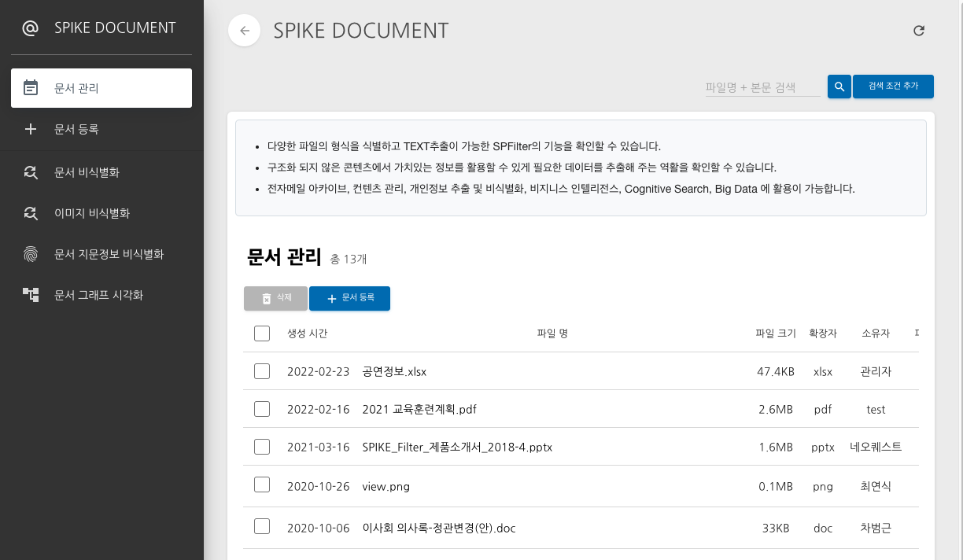
Task: Check the checkbox for 공연정보.xlsx
Action: 262,370
